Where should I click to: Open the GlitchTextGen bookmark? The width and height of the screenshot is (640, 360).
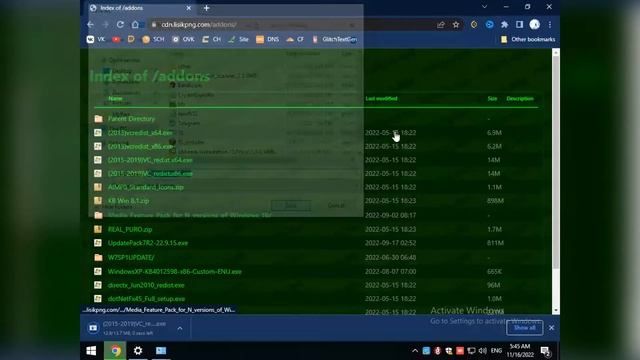335,39
